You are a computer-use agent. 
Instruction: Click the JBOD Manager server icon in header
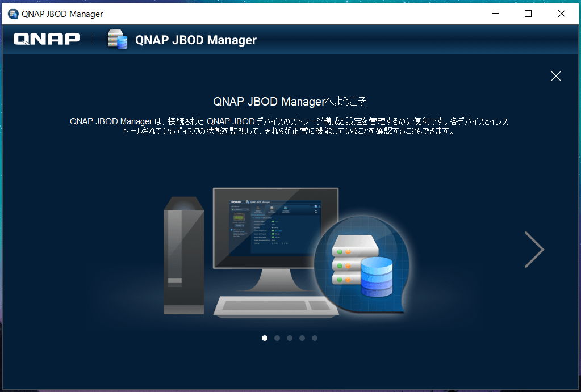118,40
